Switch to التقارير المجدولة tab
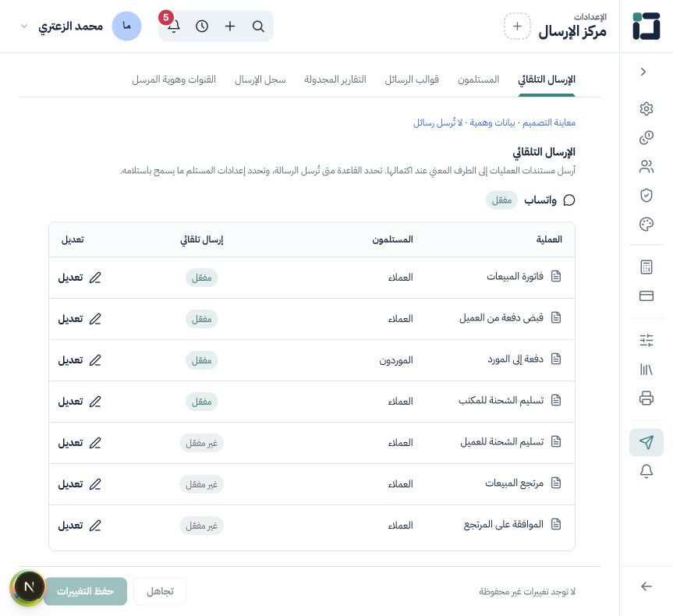Screen dimensions: 673x616 pos(335,80)
